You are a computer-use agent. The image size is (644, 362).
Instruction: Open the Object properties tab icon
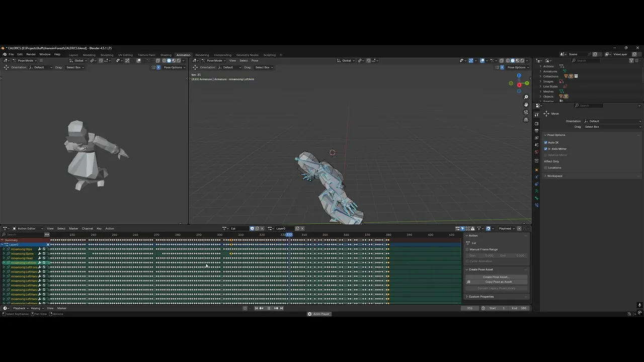(536, 170)
